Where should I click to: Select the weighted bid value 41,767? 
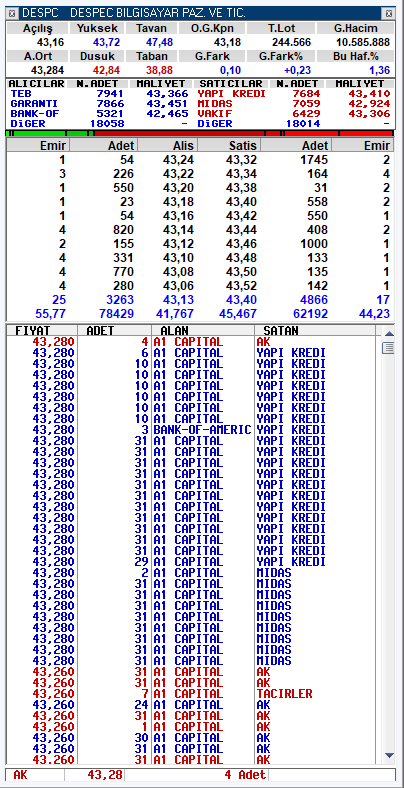175,314
